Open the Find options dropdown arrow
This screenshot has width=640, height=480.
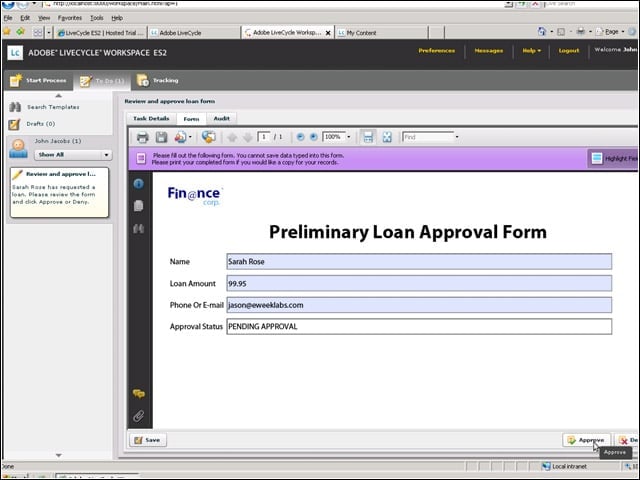[457, 137]
